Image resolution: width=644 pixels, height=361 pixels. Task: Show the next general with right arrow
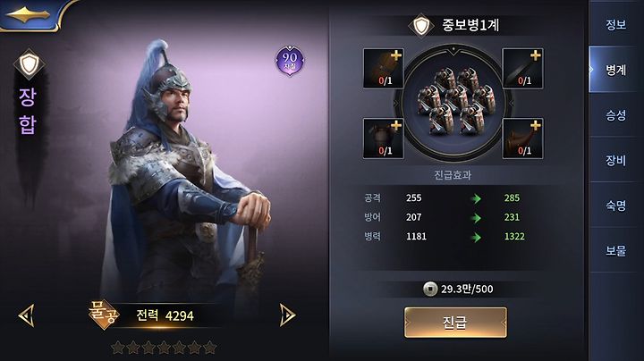coord(287,315)
